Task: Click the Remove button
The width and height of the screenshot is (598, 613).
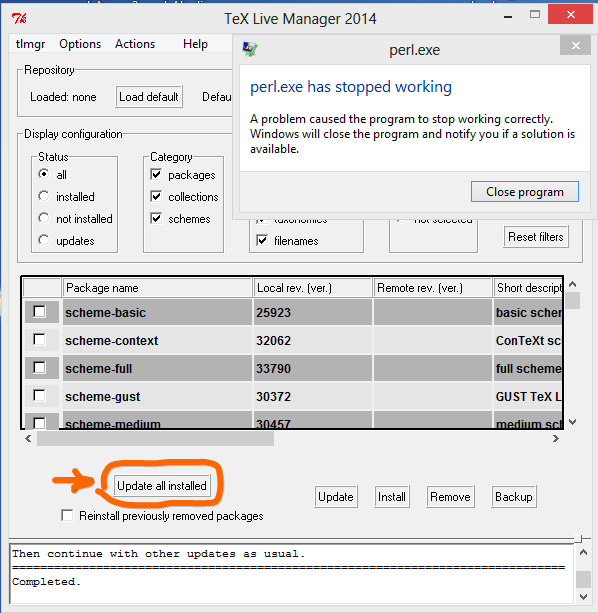Action: tap(450, 497)
